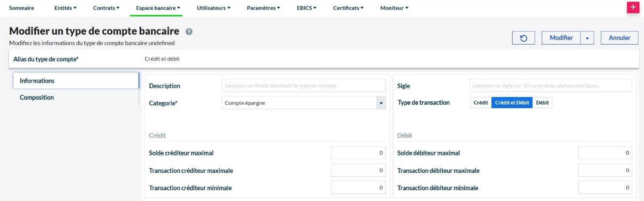Open the Modifier split-button arrow
The image size is (644, 201).
[x=587, y=38]
